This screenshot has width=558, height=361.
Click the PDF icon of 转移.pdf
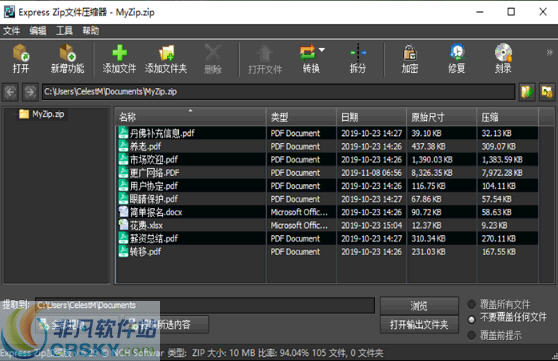[x=123, y=251]
